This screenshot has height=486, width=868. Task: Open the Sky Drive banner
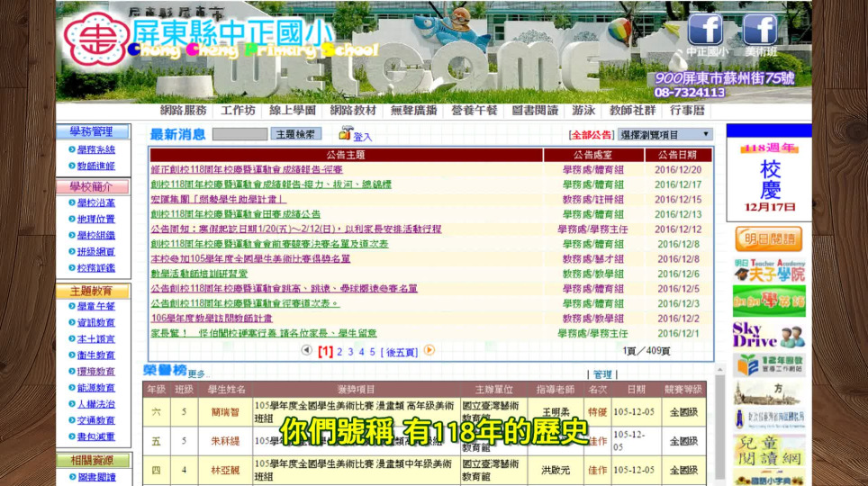coord(769,335)
